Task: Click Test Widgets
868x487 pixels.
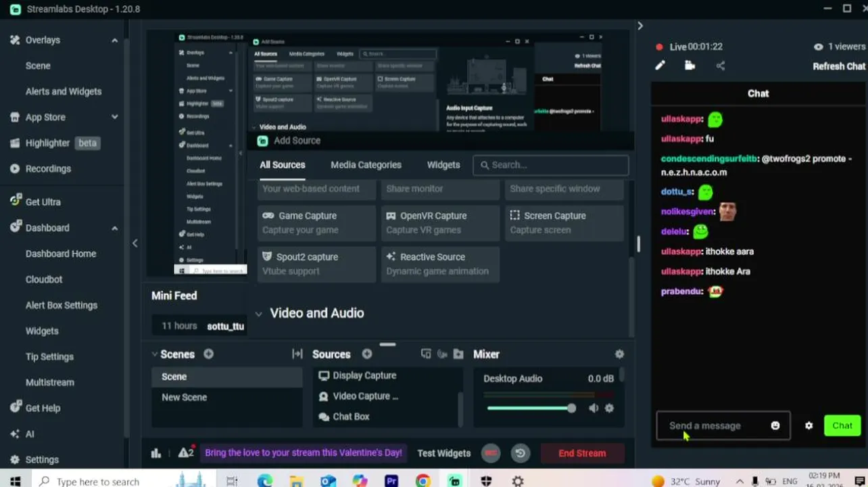Action: [x=443, y=453]
